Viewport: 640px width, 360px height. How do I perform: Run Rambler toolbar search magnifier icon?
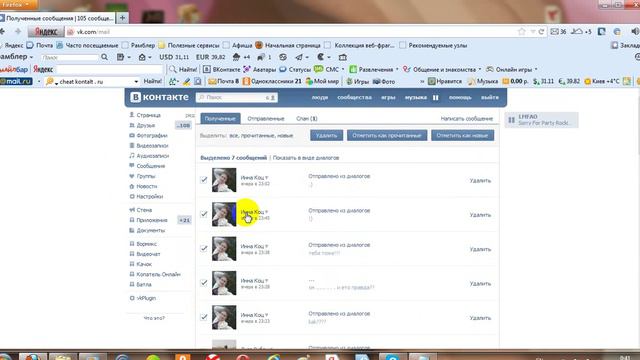click(104, 57)
